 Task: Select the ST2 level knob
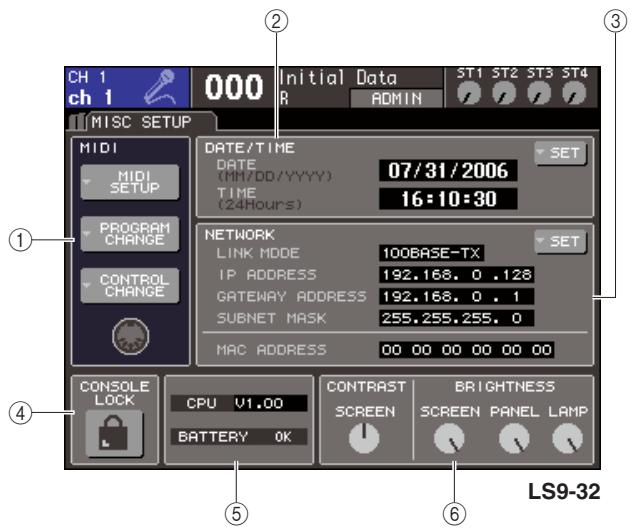(504, 93)
